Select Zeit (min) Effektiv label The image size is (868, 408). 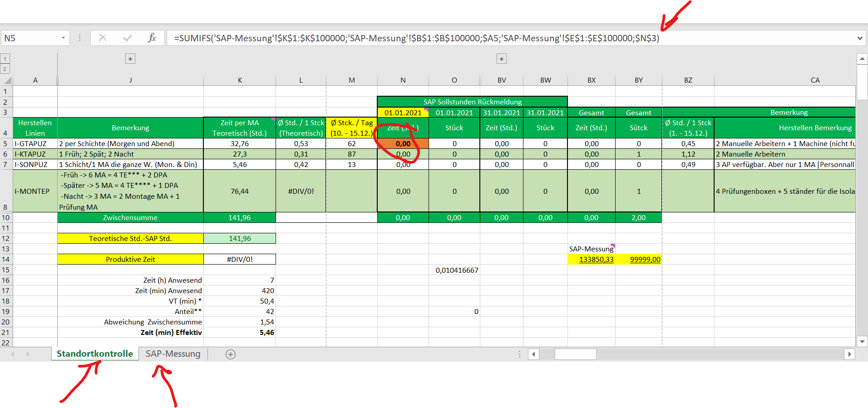coord(171,332)
